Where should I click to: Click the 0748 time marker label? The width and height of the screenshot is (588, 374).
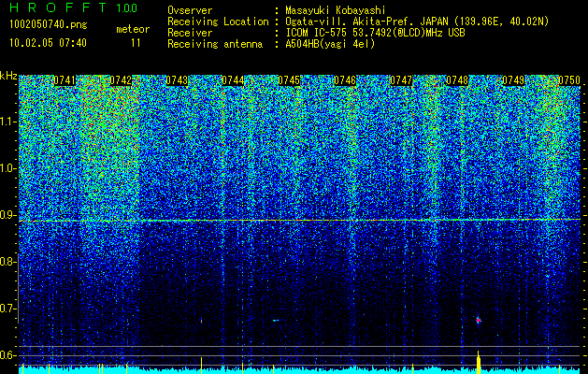coord(457,80)
